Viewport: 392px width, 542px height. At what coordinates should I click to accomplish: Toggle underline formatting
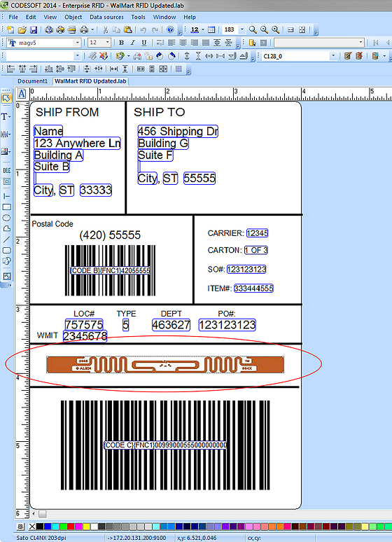coord(143,43)
